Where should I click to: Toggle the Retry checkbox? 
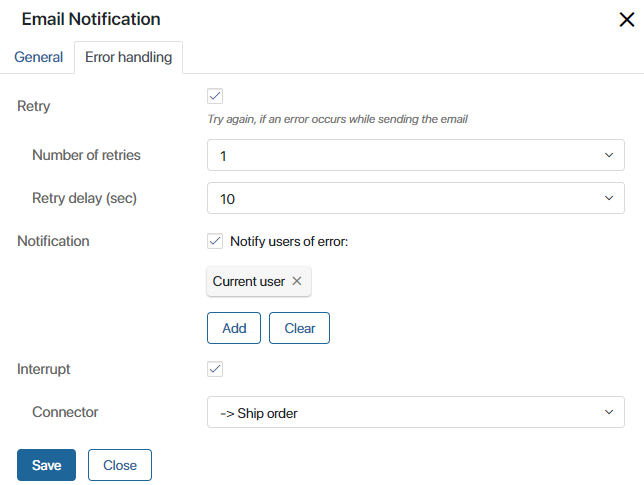tap(215, 96)
